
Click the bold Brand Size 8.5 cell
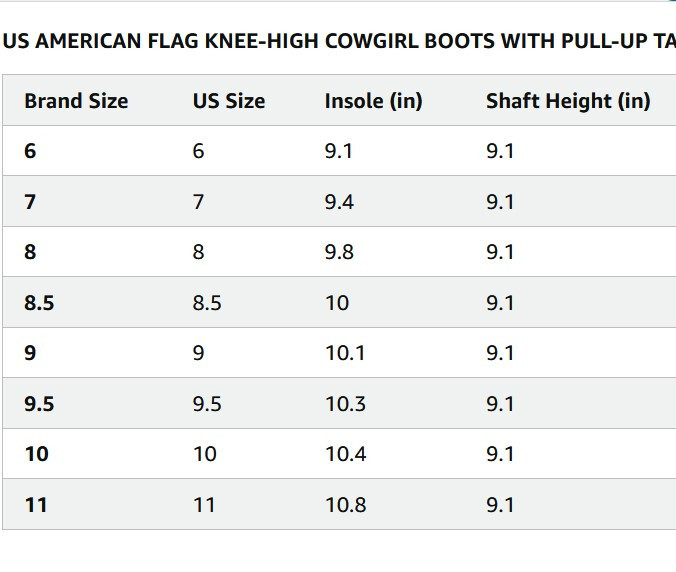click(x=39, y=303)
